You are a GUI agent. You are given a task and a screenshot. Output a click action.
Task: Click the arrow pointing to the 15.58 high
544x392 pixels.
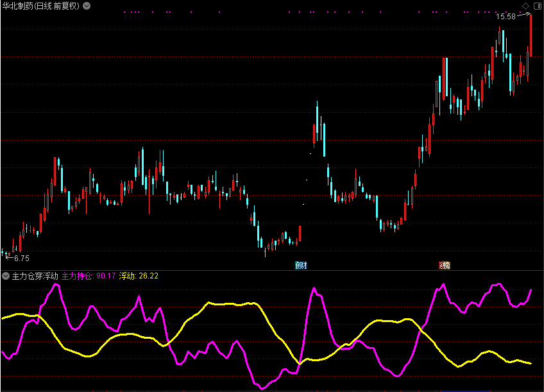pos(523,15)
